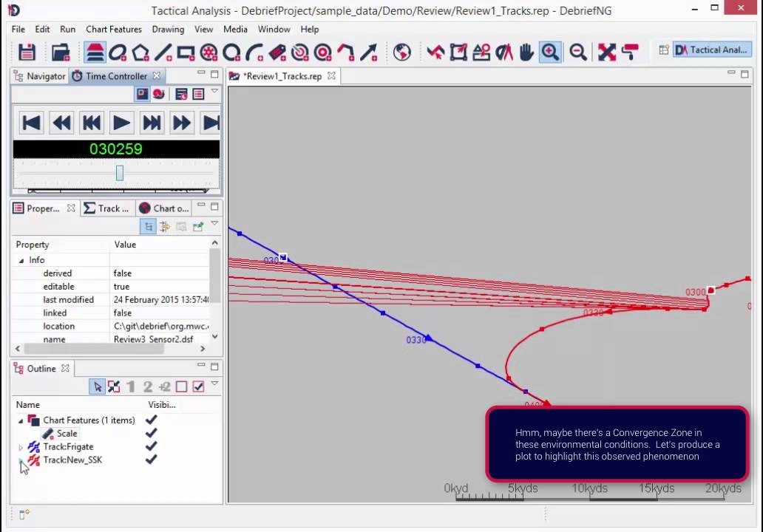Expand the Track:Frigate tree node
Image resolution: width=763 pixels, height=532 pixels.
click(x=21, y=447)
